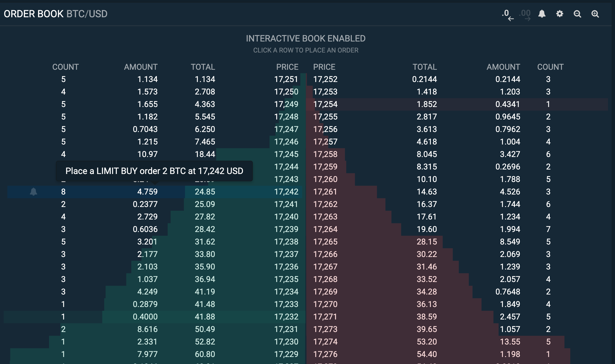The image size is (615, 364).
Task: Click ask price 17,257
Action: point(325,142)
